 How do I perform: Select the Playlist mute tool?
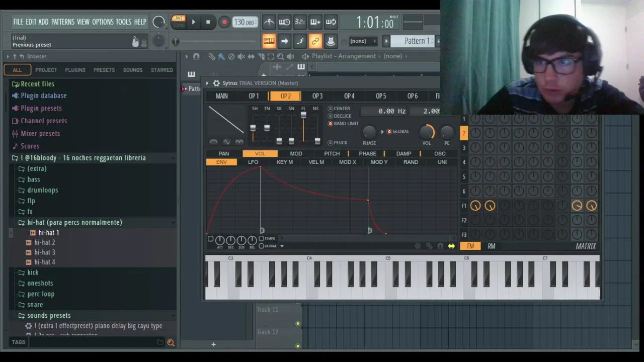click(x=242, y=56)
